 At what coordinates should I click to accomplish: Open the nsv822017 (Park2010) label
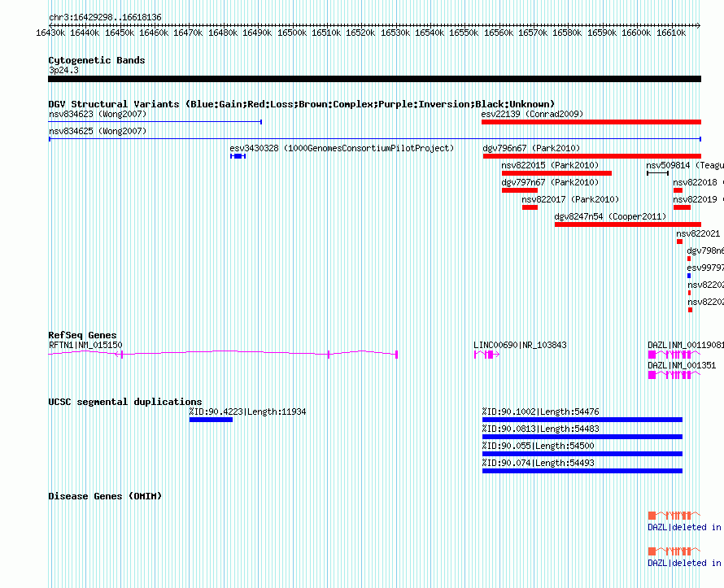pyautogui.click(x=571, y=199)
